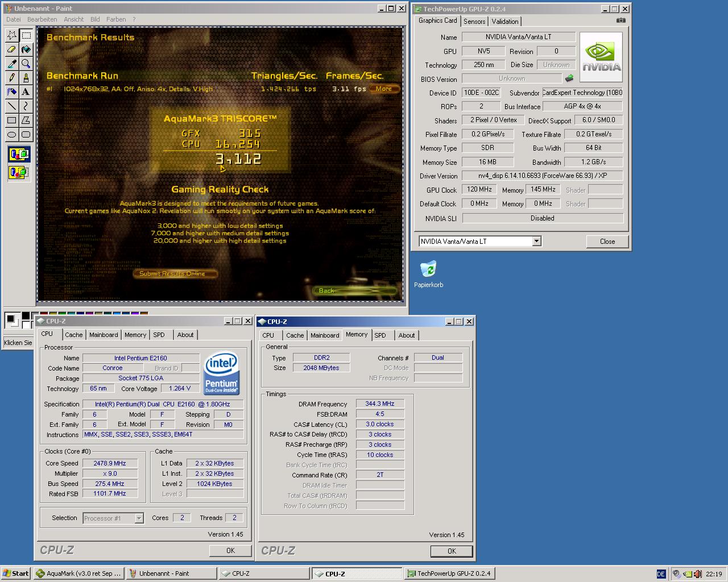
Task: Click the Intel Pentium E2160 name field
Action: (x=140, y=358)
